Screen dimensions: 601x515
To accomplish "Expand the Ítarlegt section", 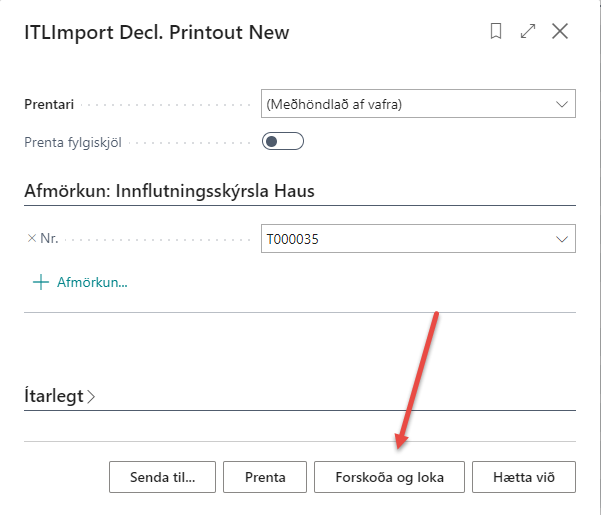I will point(53,396).
